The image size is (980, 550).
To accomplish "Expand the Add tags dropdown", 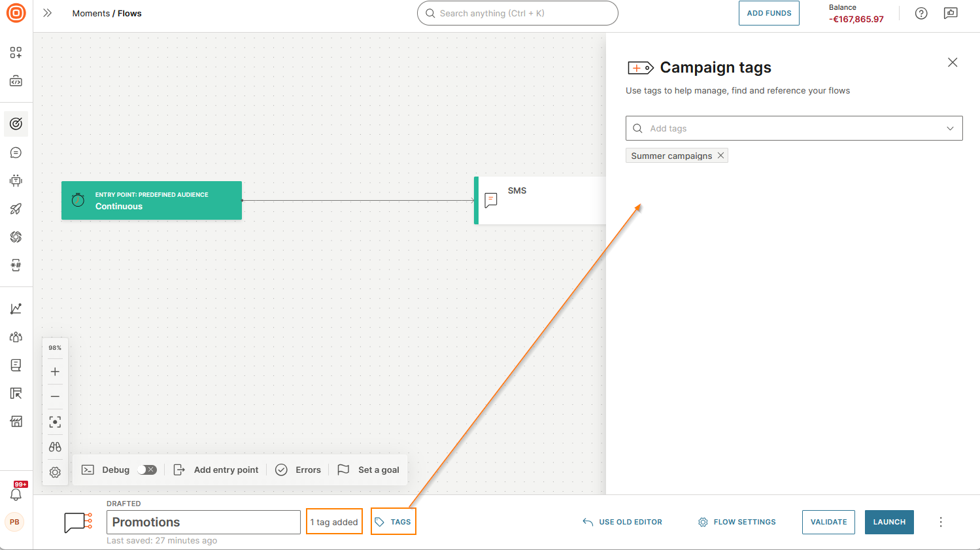I will (x=950, y=128).
